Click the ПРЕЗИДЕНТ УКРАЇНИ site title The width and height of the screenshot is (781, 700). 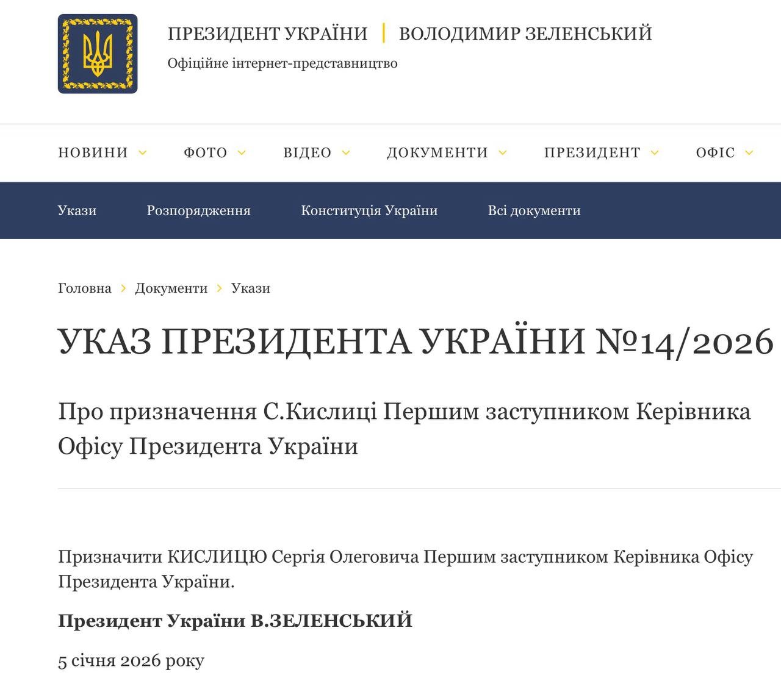click(x=267, y=33)
